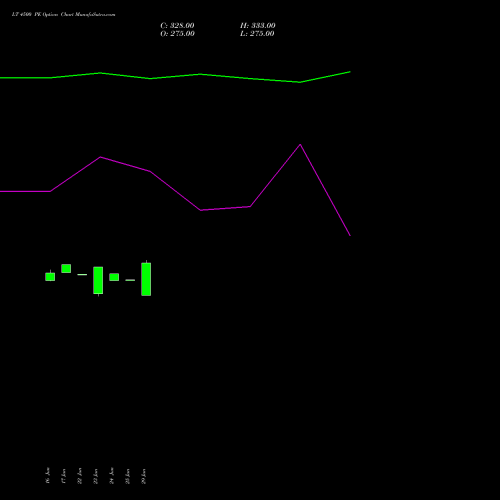Click the high price value H: 333.00

258,26
